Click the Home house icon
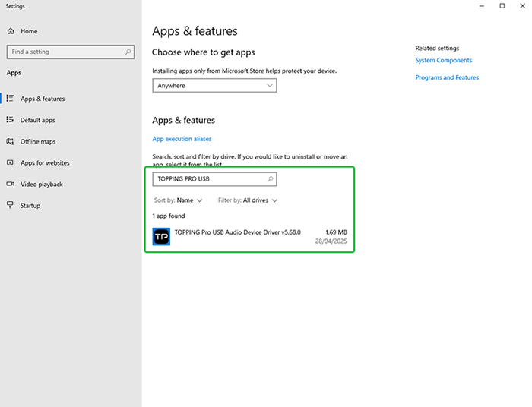Screen dimensions: 532x407 tap(11, 31)
